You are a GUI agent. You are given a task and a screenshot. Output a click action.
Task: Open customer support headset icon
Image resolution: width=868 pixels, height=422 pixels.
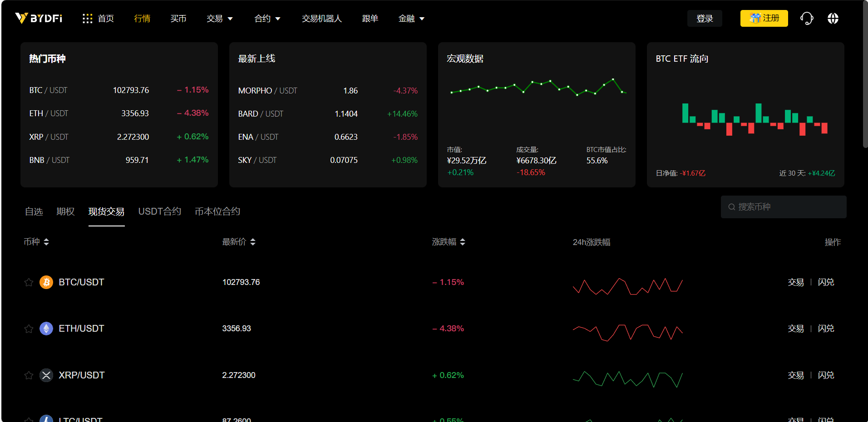pos(806,19)
